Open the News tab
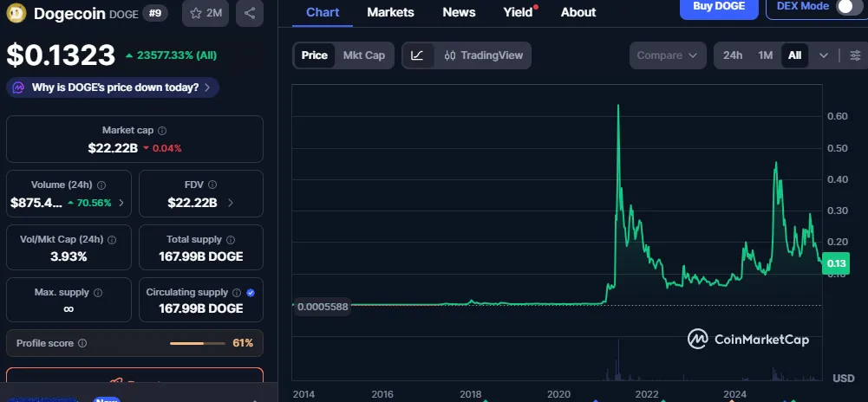868x402 pixels. pos(459,12)
